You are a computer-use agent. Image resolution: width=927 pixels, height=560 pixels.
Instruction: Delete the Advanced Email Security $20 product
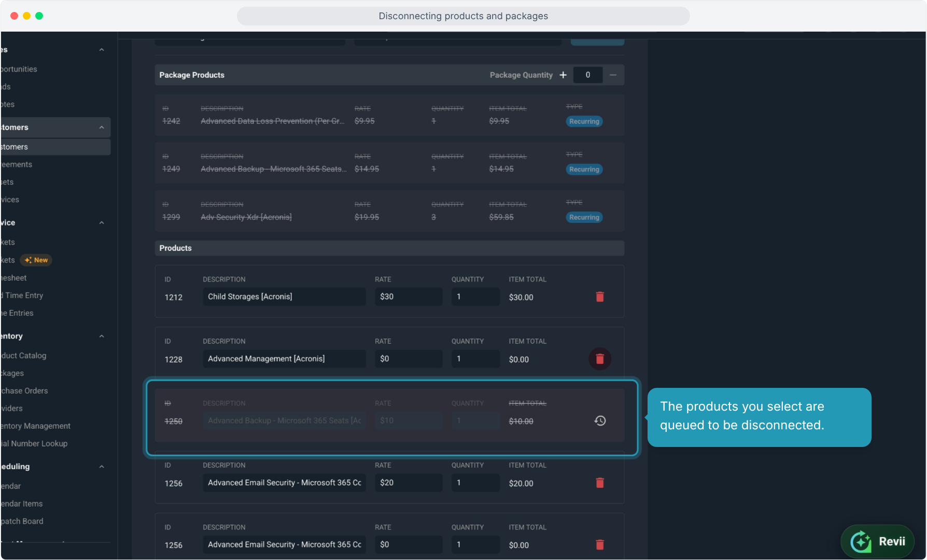pos(600,483)
